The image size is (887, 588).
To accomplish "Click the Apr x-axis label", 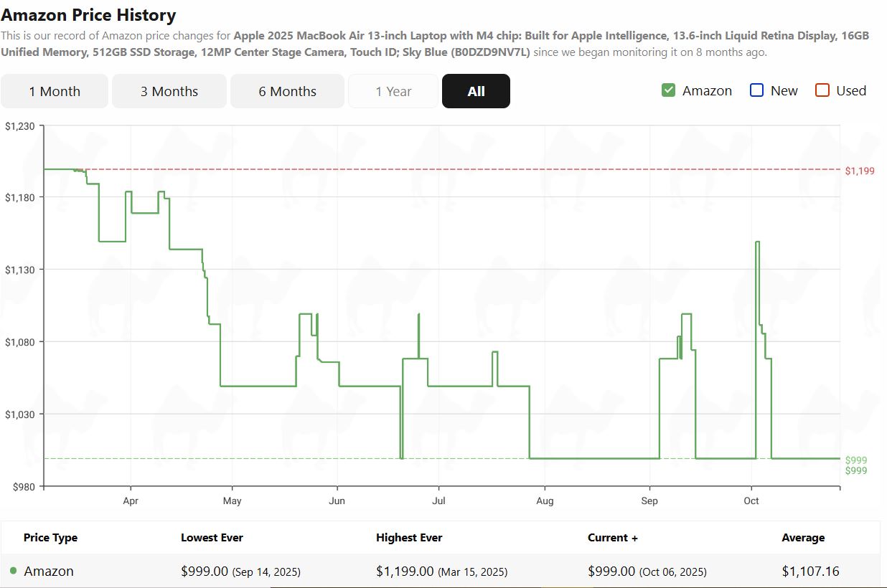I will coord(131,501).
